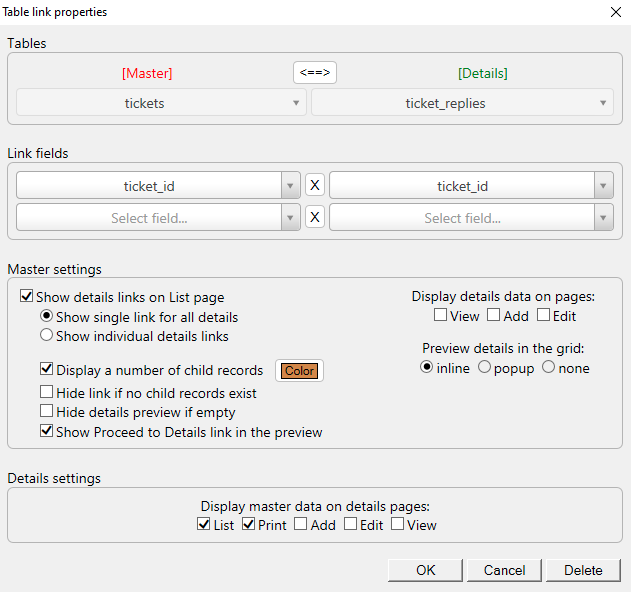
Task: Enable Hide link if no child records exist
Action: [x=47, y=393]
